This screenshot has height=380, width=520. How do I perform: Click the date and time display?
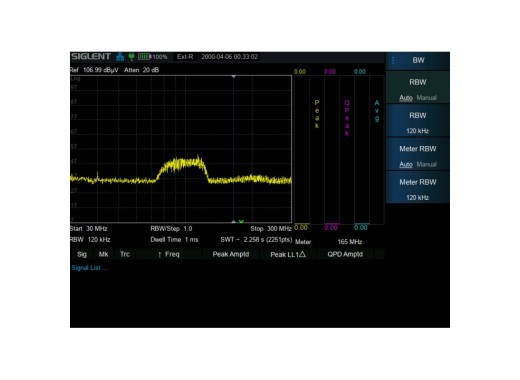click(x=229, y=57)
